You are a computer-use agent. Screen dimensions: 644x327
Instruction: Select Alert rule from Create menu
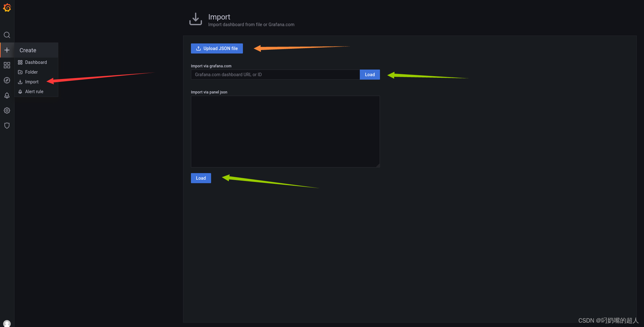[x=36, y=92]
